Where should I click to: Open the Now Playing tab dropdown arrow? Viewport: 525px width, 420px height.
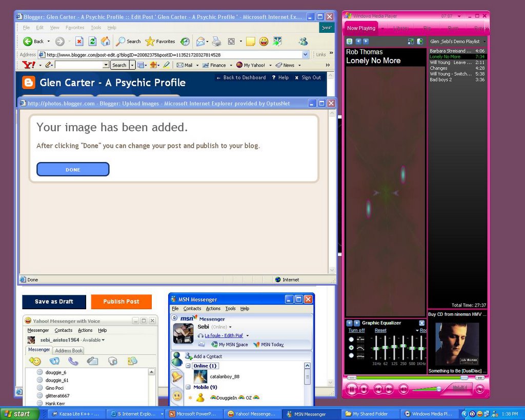point(382,29)
